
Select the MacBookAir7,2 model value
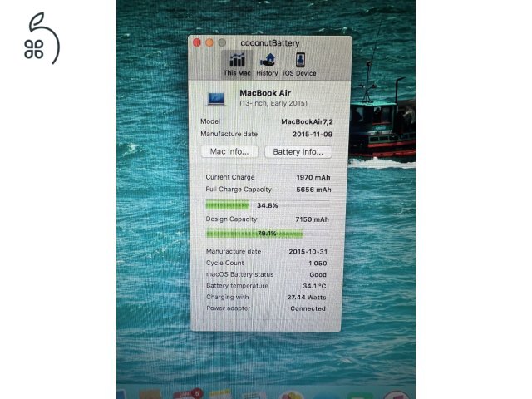pyautogui.click(x=306, y=121)
